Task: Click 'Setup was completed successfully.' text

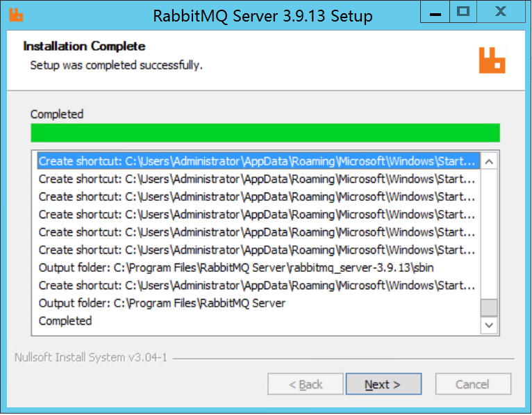Action: (x=117, y=65)
